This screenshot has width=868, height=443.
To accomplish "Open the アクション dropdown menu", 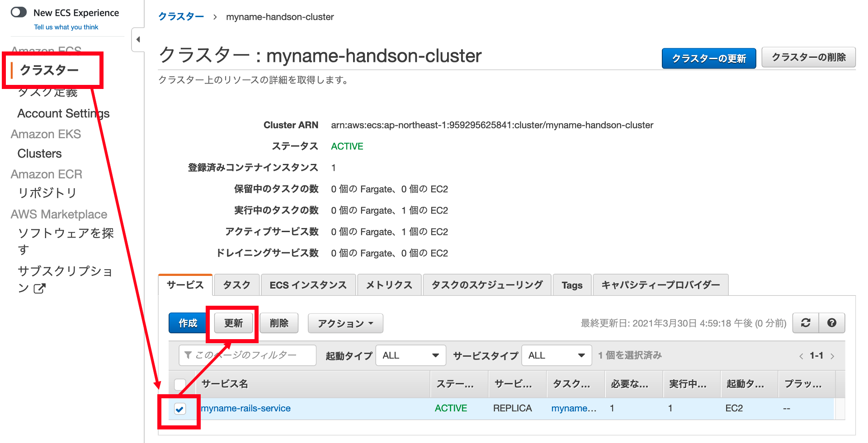I will pos(345,323).
